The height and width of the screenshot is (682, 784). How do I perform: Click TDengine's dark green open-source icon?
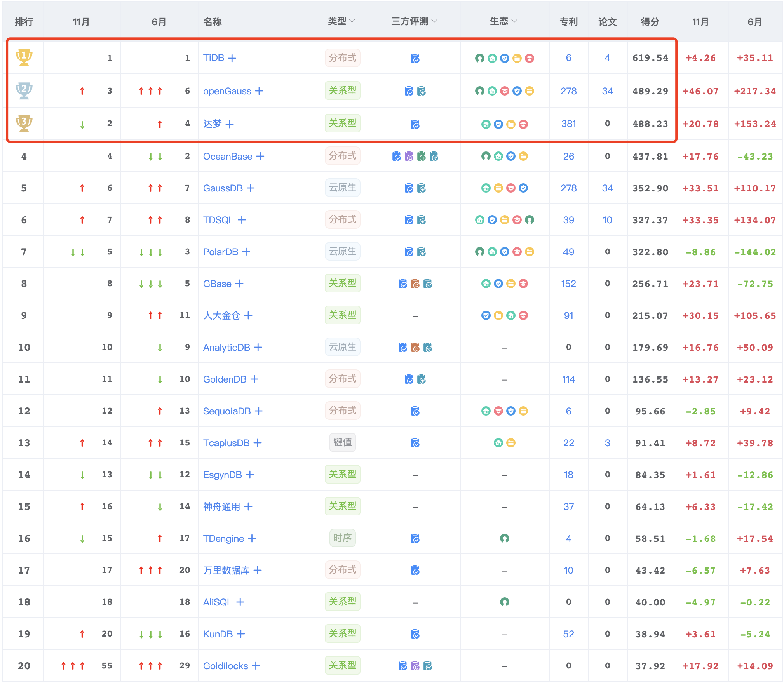504,538
